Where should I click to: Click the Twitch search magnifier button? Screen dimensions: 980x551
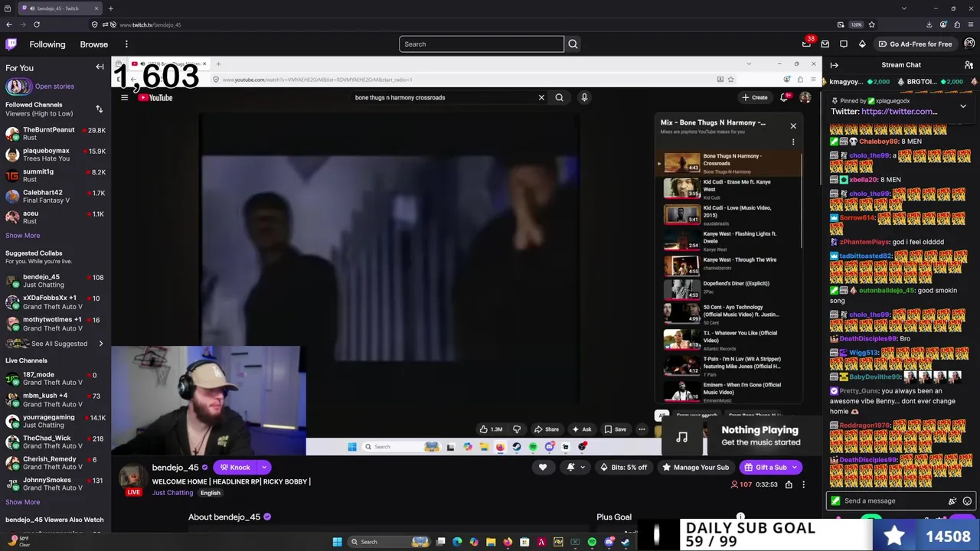coord(573,44)
